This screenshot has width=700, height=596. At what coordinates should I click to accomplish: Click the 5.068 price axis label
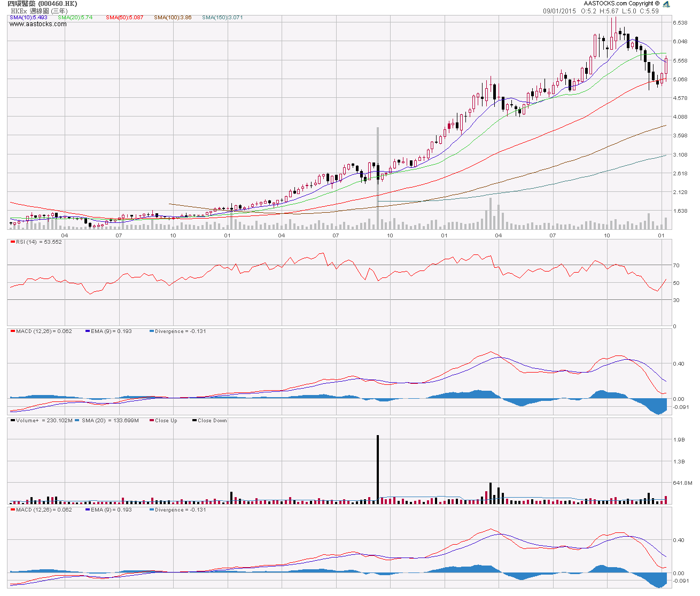[x=680, y=80]
